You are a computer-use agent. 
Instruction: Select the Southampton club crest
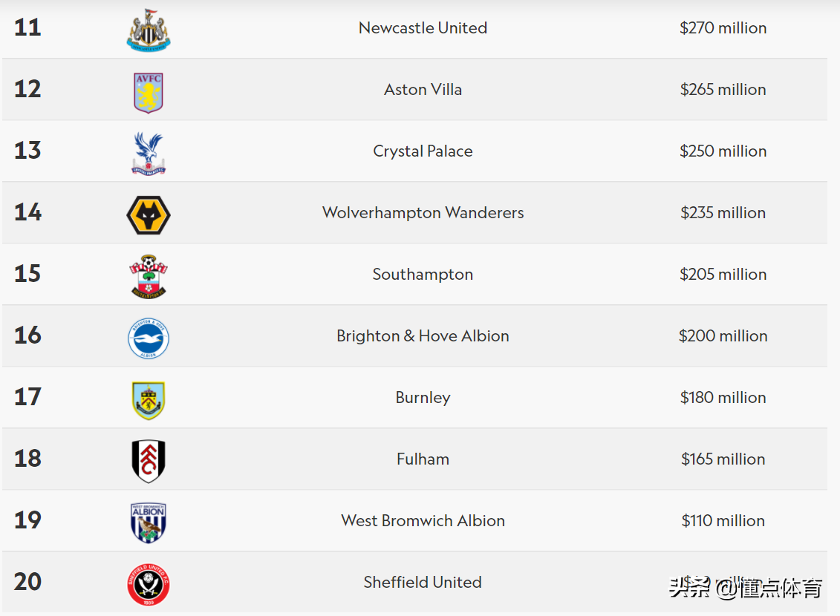pos(149,277)
